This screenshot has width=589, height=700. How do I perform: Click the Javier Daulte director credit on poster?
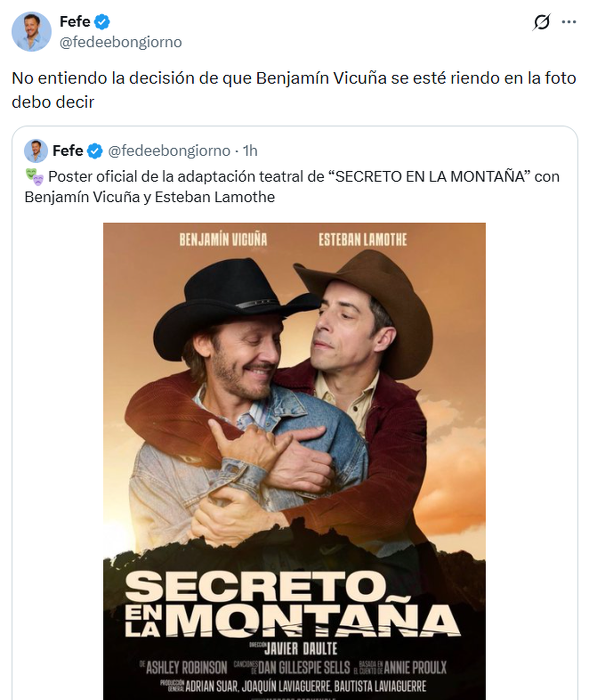pyautogui.click(x=294, y=648)
